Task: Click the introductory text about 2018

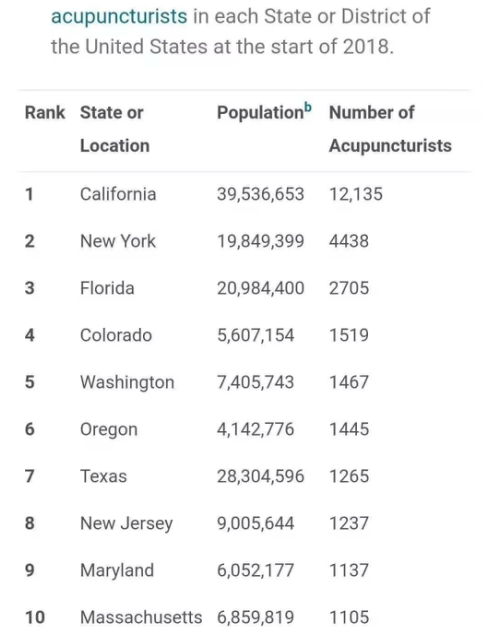Action: (x=240, y=32)
